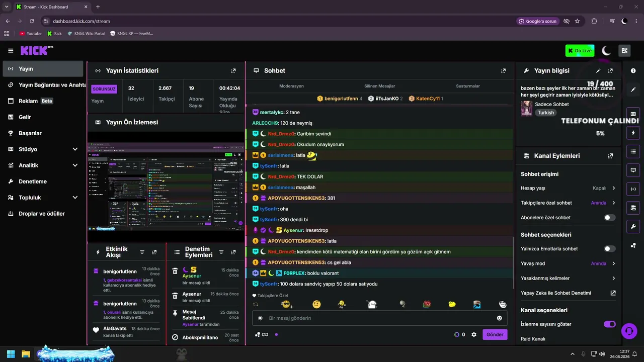
Task: Pop out the Yayın İstatistikleri panel
Action: coord(233,71)
